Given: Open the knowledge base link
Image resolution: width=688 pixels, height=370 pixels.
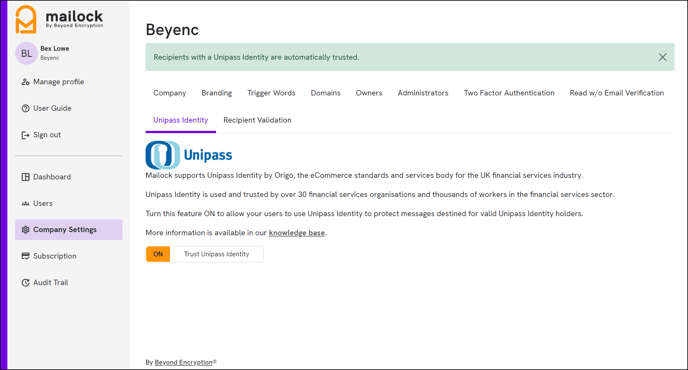Looking at the screenshot, I should [x=297, y=233].
